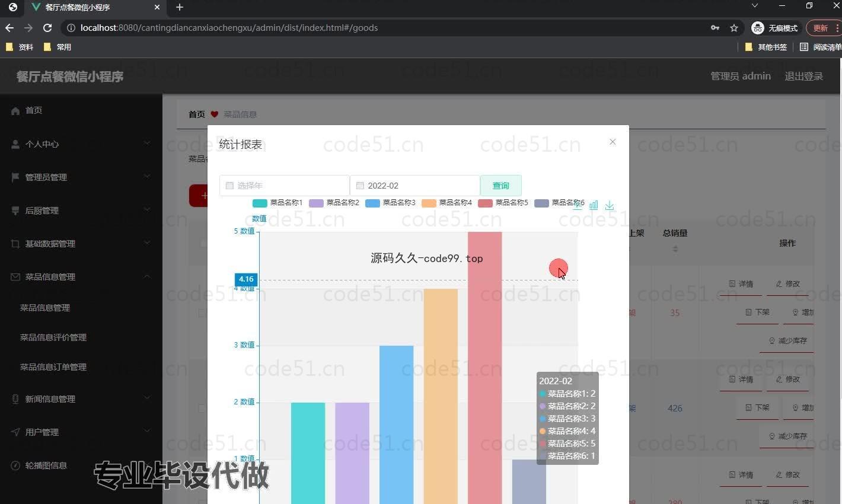The image size is (842, 504).
Task: Open 阅读清单 reading list
Action: pos(820,47)
